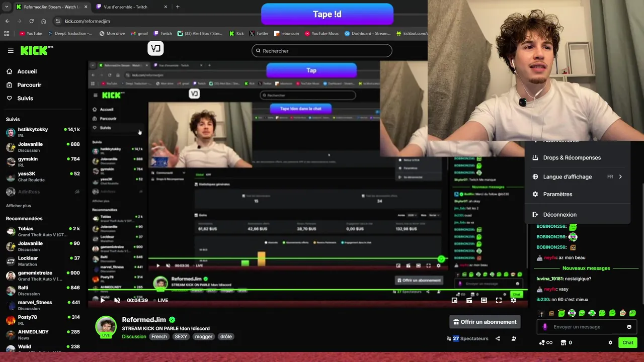Toggle theater mode in the player
The height and width of the screenshot is (362, 644).
[x=484, y=300]
